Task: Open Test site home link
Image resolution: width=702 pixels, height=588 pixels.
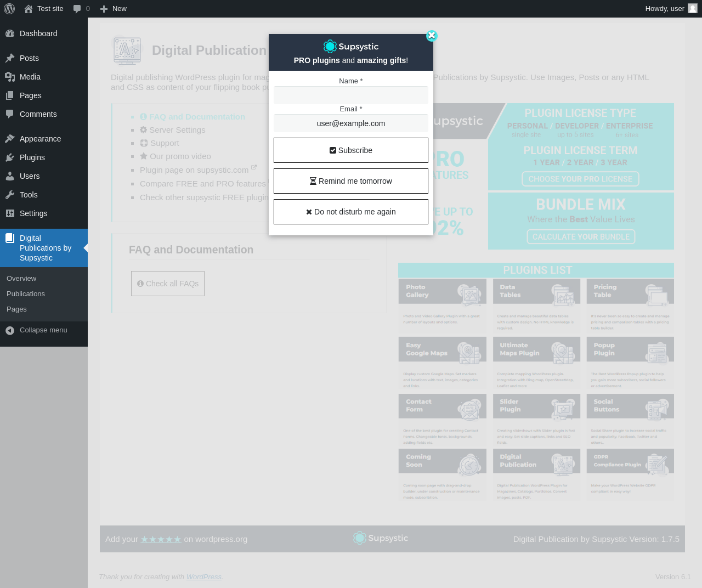Action: pyautogui.click(x=44, y=9)
